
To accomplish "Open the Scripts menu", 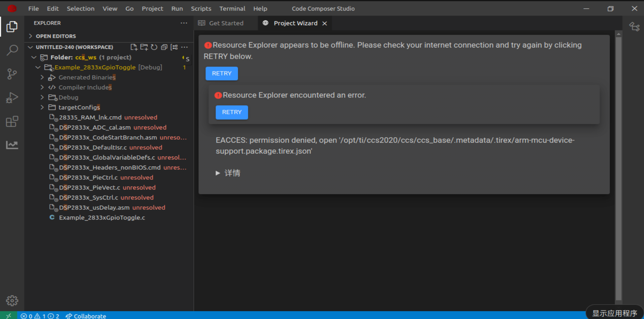I will coord(201,8).
